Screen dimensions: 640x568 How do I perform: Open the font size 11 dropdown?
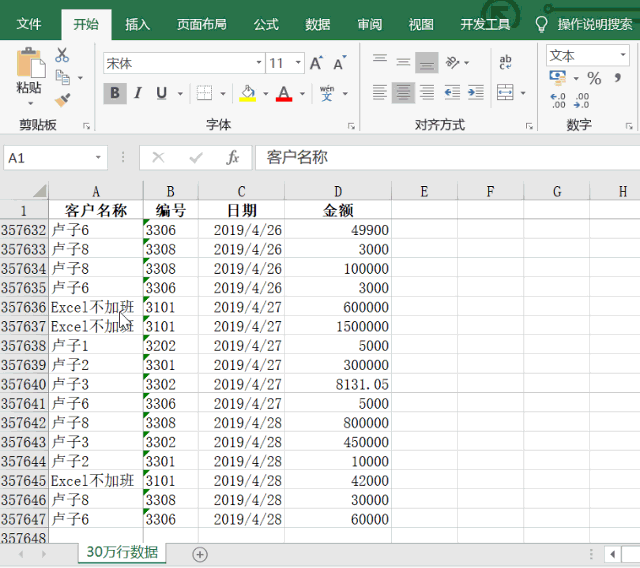click(x=298, y=63)
